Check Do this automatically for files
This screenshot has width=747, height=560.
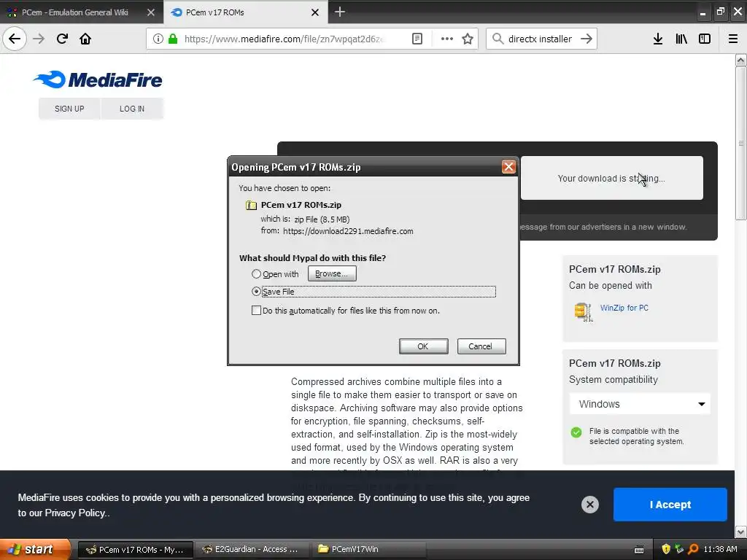(256, 311)
